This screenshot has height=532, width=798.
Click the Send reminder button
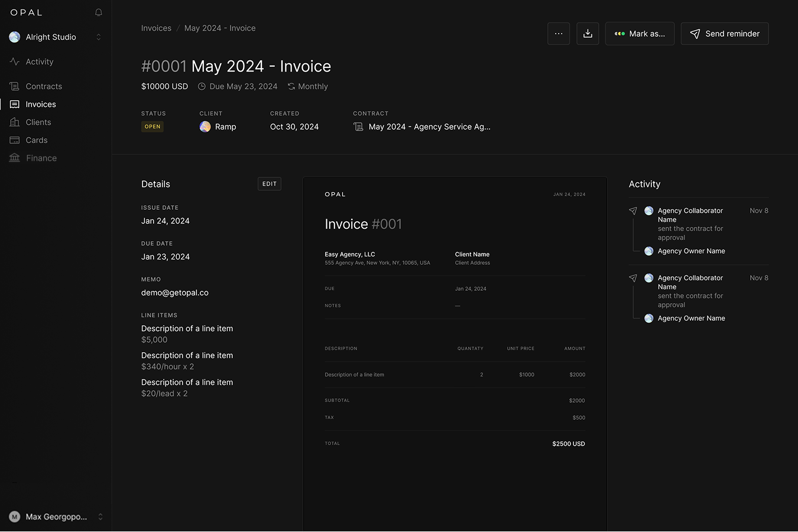click(725, 34)
